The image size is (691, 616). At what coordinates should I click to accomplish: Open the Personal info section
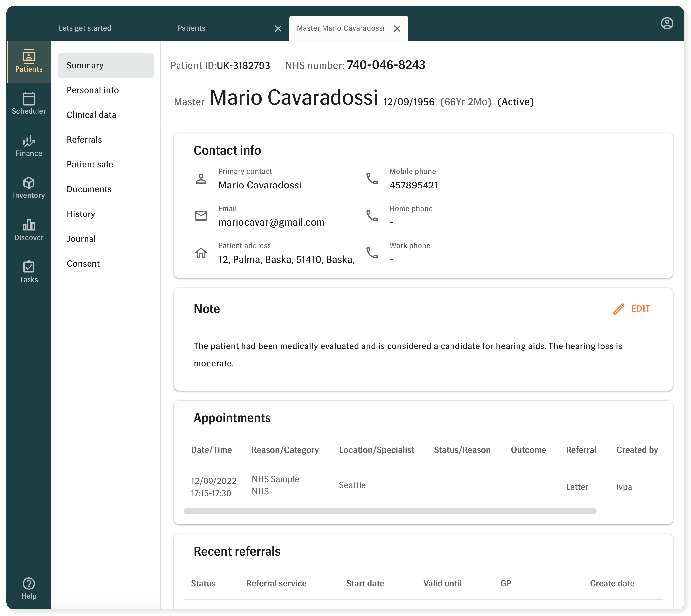click(93, 90)
